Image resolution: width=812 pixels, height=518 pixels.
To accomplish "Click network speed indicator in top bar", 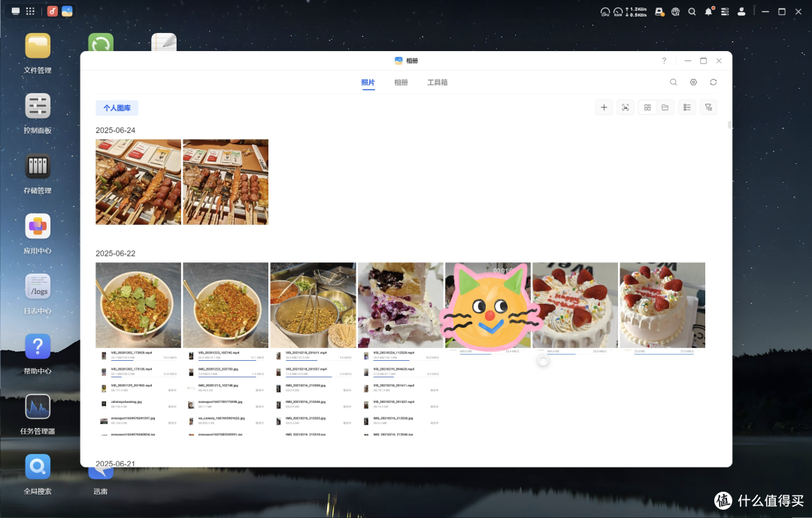I will pyautogui.click(x=637, y=12).
